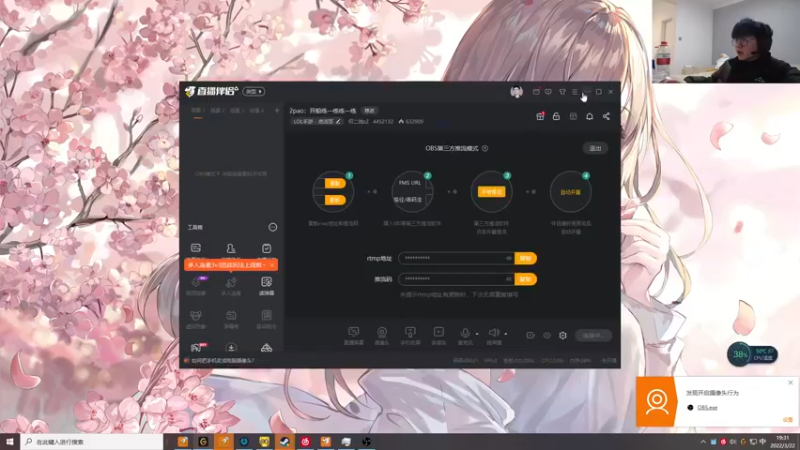Open the person-shaped toolbox icon
Viewport: 800px width, 450px height.
point(231,248)
